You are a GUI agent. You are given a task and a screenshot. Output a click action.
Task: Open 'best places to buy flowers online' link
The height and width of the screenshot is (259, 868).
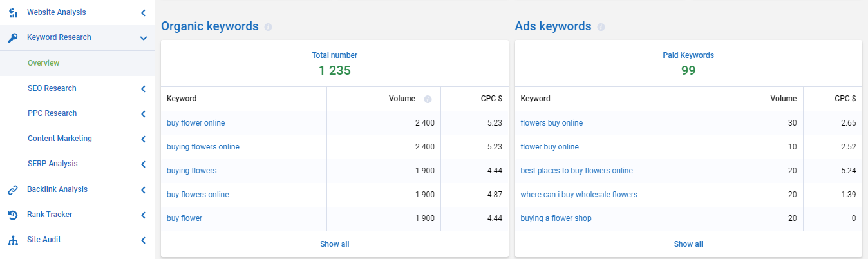(x=576, y=171)
